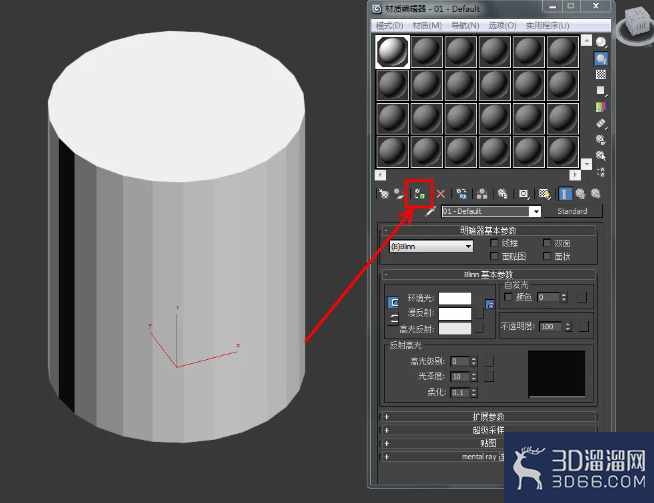Click the Standard material type button
The image size is (654, 503).
coord(573,211)
